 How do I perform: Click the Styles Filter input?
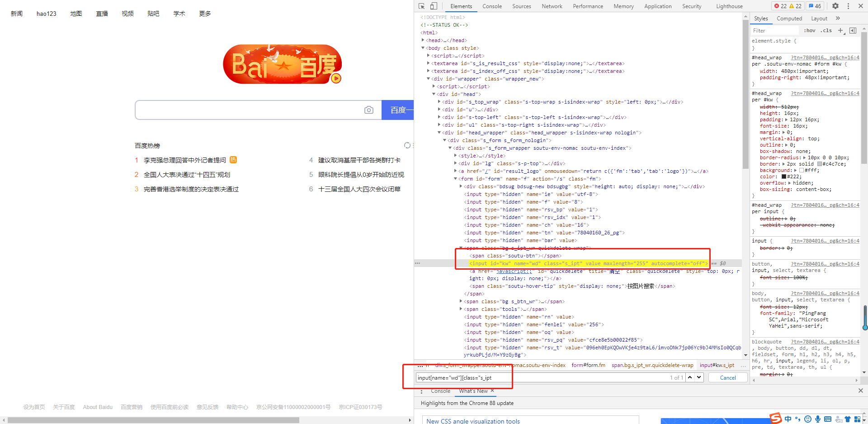click(775, 30)
